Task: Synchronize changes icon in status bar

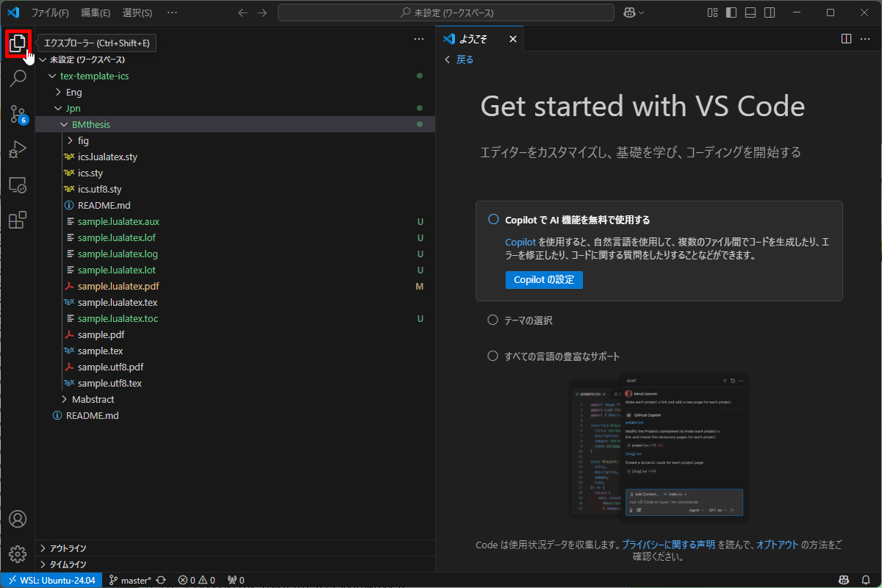Action: (x=161, y=580)
